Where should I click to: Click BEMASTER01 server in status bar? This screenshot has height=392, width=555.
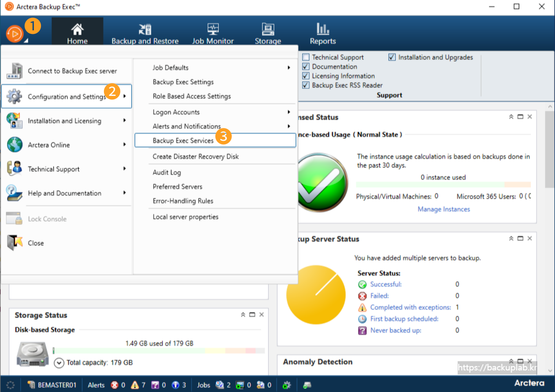[52, 385]
